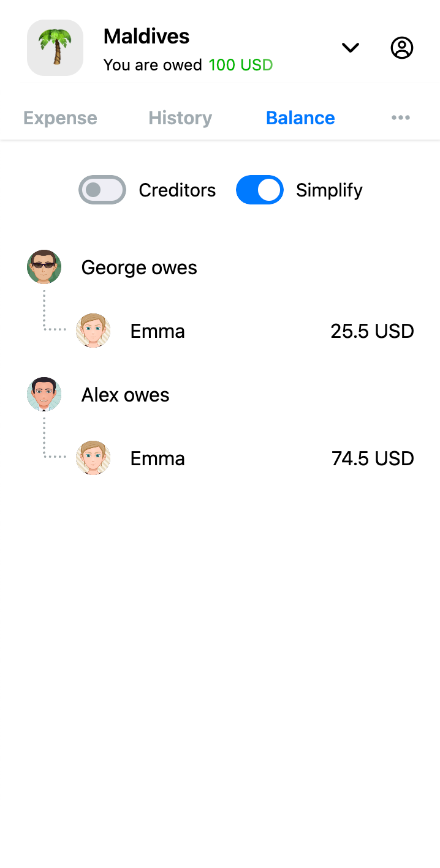Viewport: 440px width, 868px height.
Task: Switch to the Expense tab
Action: pos(60,118)
